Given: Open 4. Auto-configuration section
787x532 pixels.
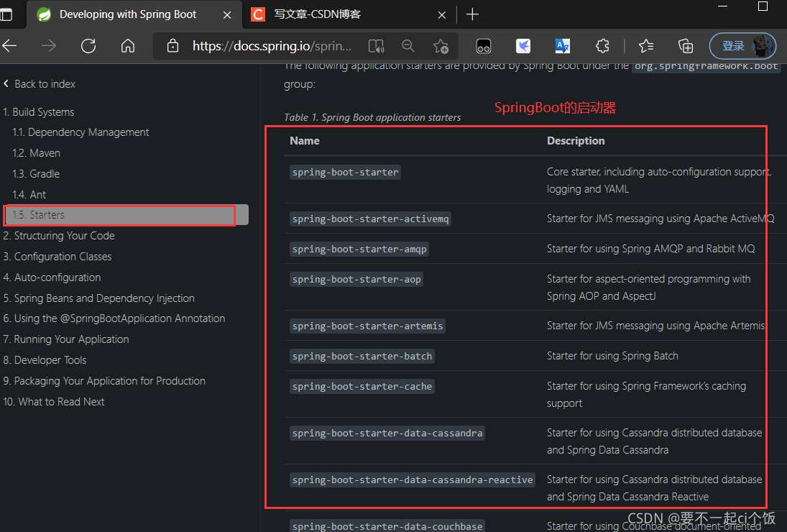Looking at the screenshot, I should [x=52, y=278].
